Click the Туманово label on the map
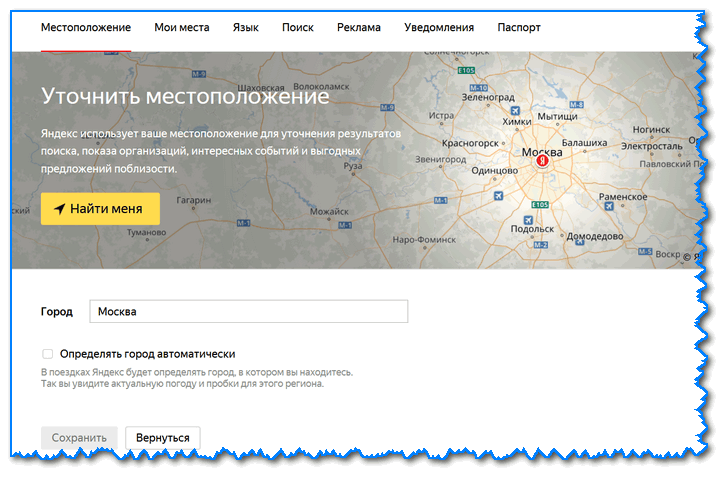Screen dimensions: 725x477 tap(147, 232)
